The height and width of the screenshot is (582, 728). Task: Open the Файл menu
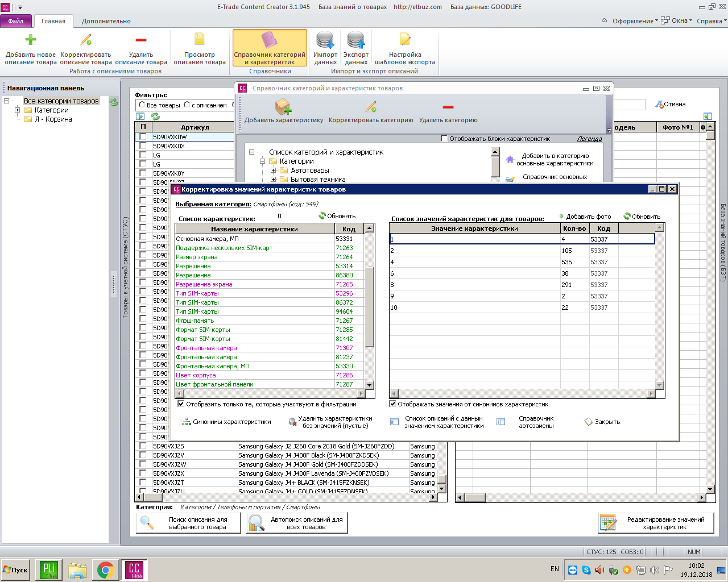pyautogui.click(x=16, y=21)
